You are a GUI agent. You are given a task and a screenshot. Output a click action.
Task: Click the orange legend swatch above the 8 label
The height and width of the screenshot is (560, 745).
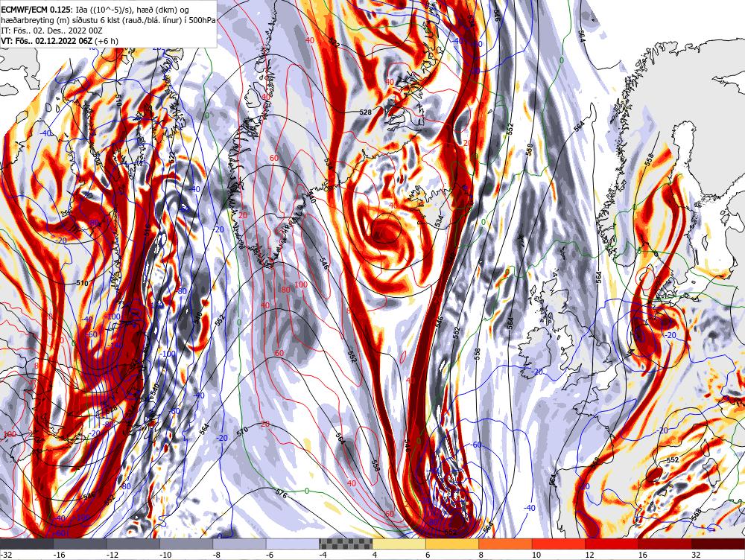point(506,544)
